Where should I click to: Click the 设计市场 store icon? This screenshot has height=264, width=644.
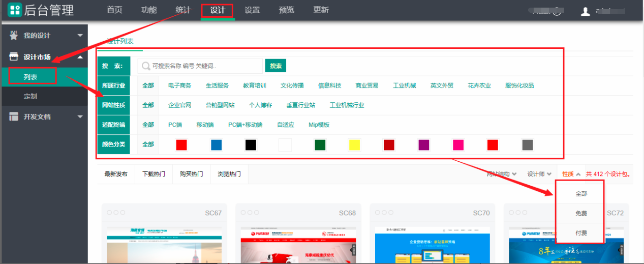[x=14, y=57]
